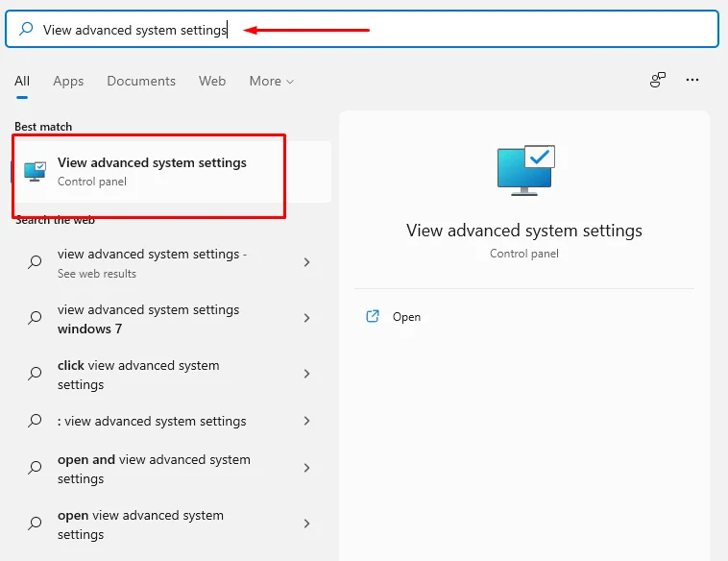Image resolution: width=728 pixels, height=561 pixels.
Task: Click search icon beside 'click view advanced' suggestion
Action: point(35,374)
